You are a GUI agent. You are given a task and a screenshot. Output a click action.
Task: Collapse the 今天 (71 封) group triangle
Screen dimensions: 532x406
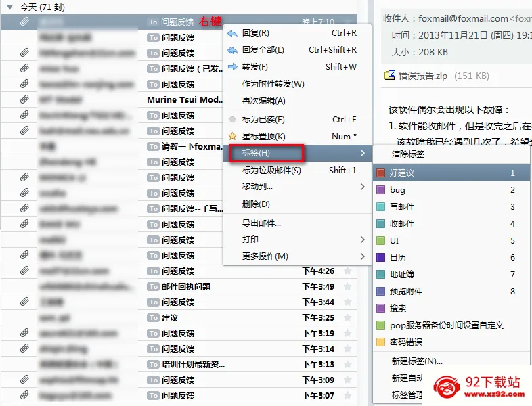[x=10, y=7]
